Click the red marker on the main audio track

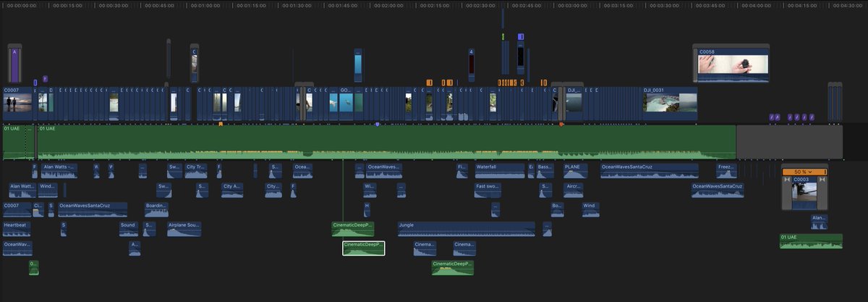(561, 124)
